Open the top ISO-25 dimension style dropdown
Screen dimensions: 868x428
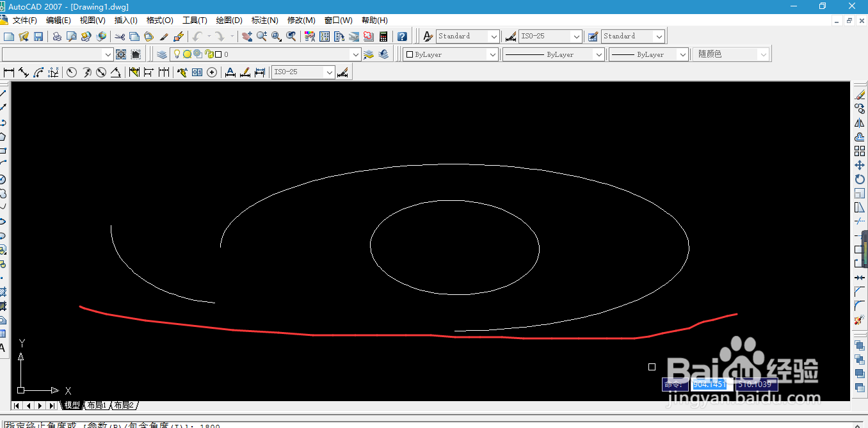coord(577,36)
